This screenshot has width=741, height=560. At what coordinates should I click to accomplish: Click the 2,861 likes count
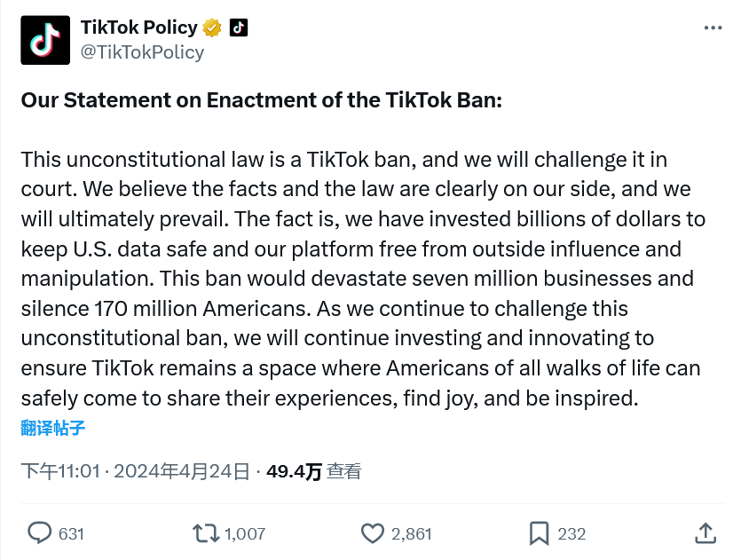[x=411, y=533]
